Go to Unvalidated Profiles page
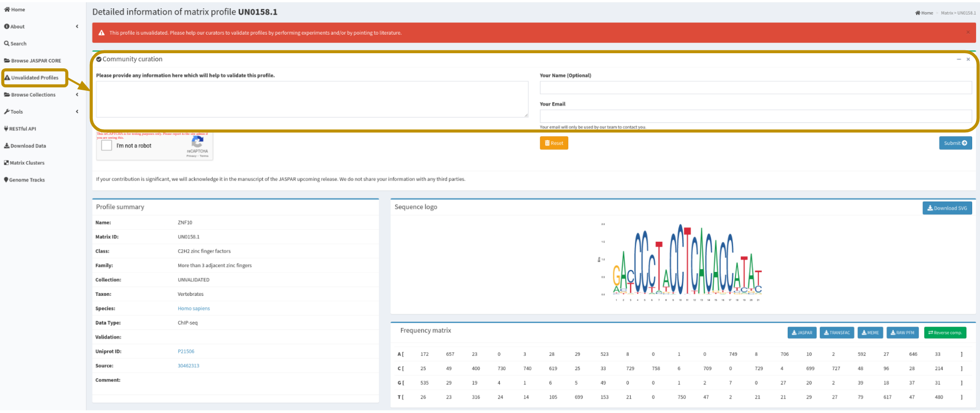This screenshot has height=413, width=980. click(x=35, y=78)
